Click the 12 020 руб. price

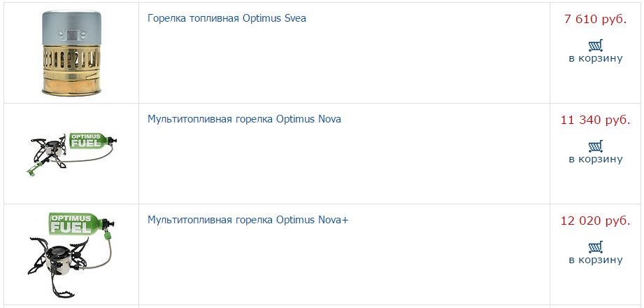pos(595,220)
